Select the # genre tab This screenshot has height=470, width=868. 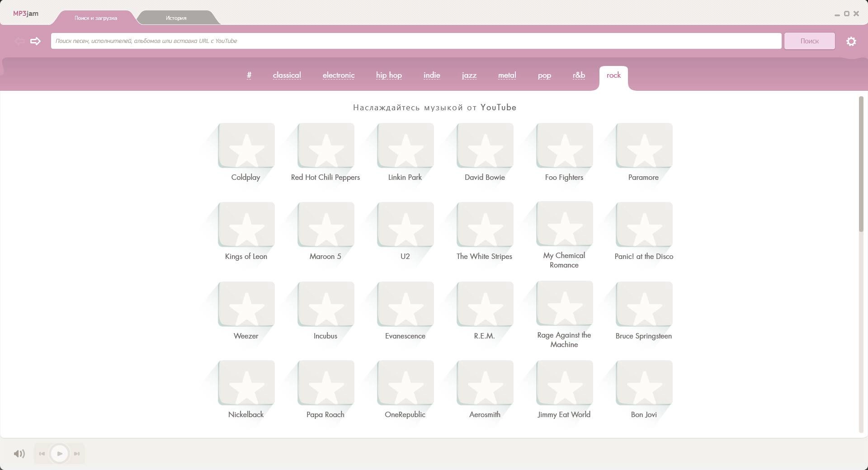[x=249, y=75]
